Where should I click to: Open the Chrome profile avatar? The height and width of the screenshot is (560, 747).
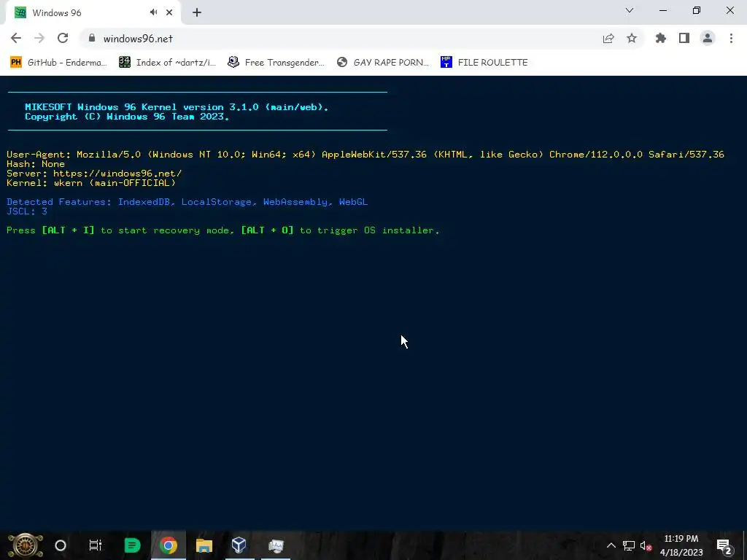[x=708, y=39]
